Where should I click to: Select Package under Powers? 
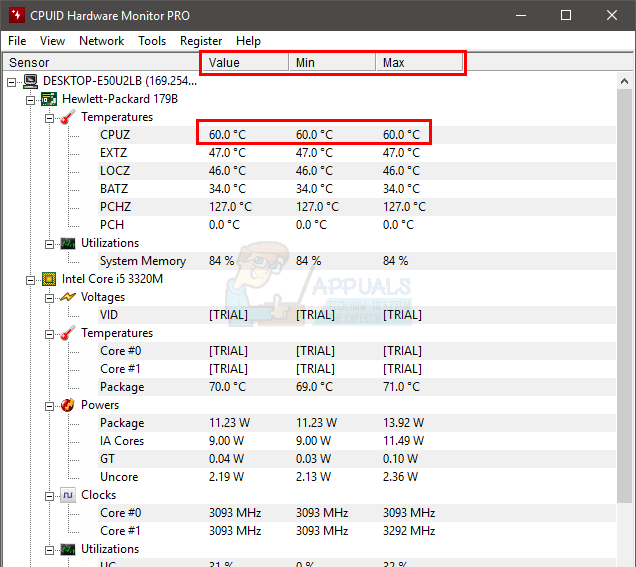357,423
